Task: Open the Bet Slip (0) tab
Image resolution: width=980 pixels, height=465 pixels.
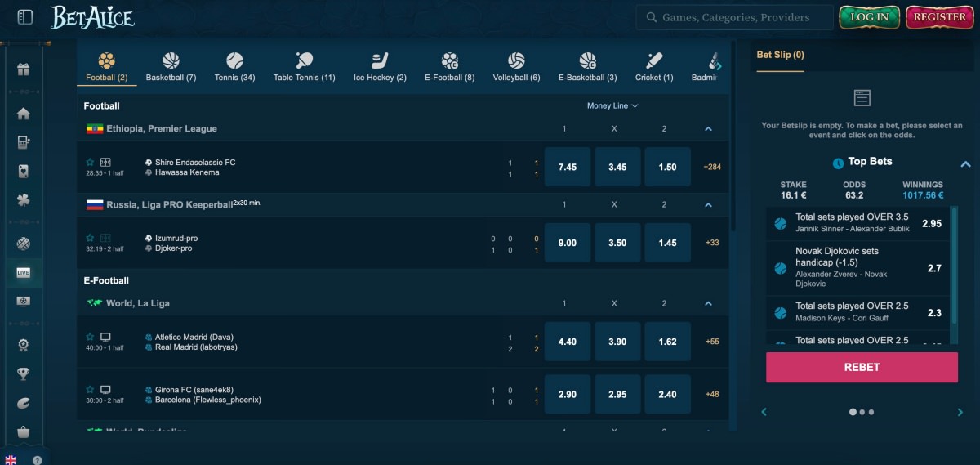Action: (x=780, y=55)
